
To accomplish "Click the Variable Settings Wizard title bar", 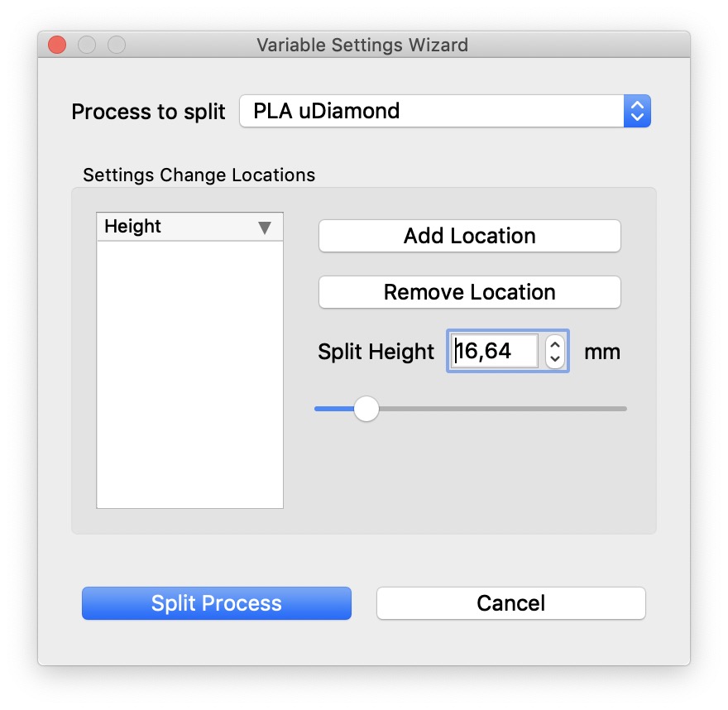I will tap(364, 45).
